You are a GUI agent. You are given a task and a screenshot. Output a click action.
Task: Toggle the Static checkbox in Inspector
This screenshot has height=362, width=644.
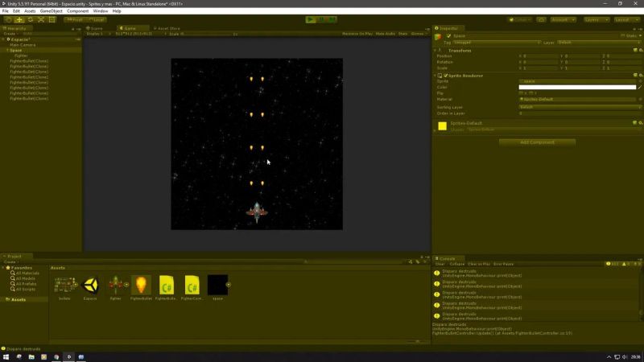[623, 36]
